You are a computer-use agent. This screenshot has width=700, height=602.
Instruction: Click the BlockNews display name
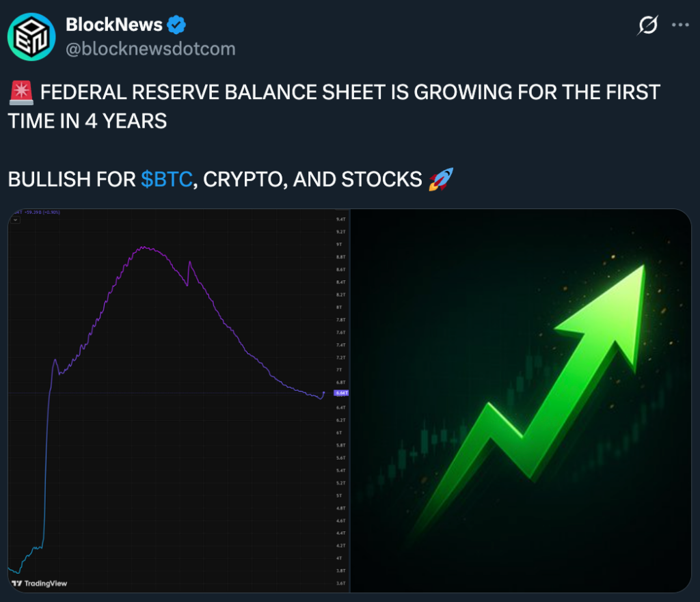pyautogui.click(x=114, y=25)
